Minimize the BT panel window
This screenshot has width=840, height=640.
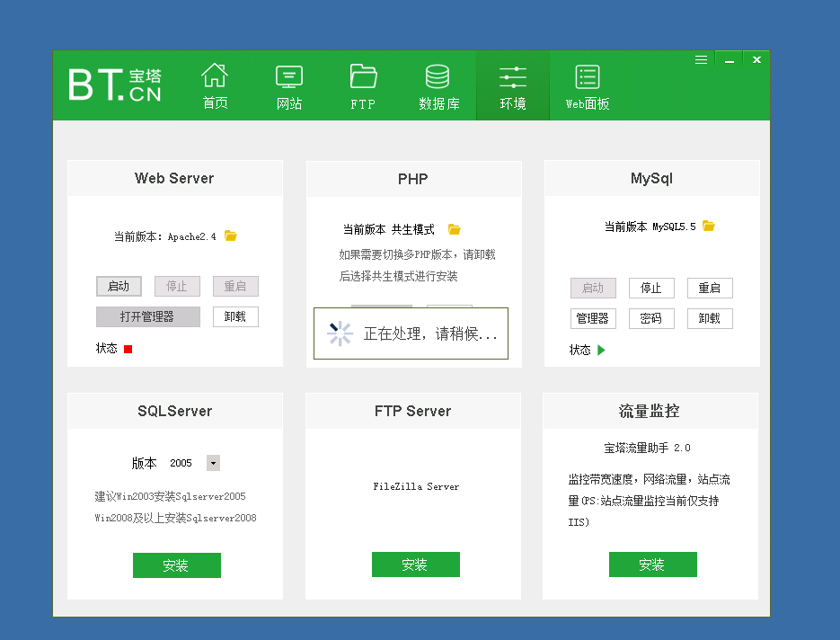coord(729,59)
